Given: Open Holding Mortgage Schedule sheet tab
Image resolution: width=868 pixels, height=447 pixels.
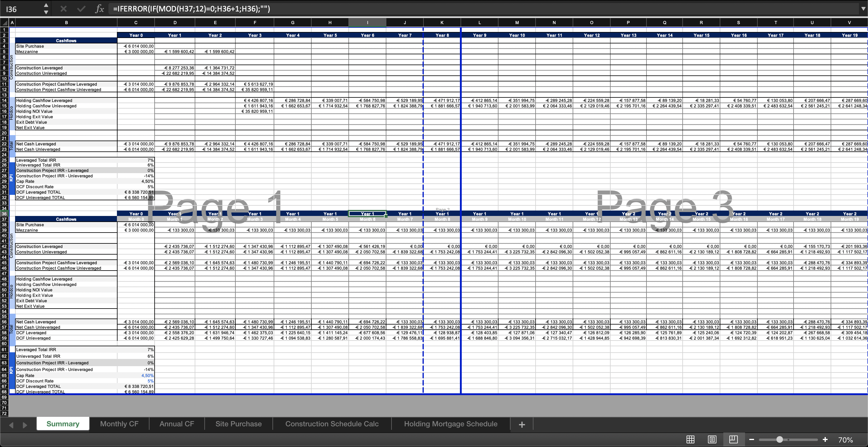Looking at the screenshot, I should pyautogui.click(x=451, y=424).
